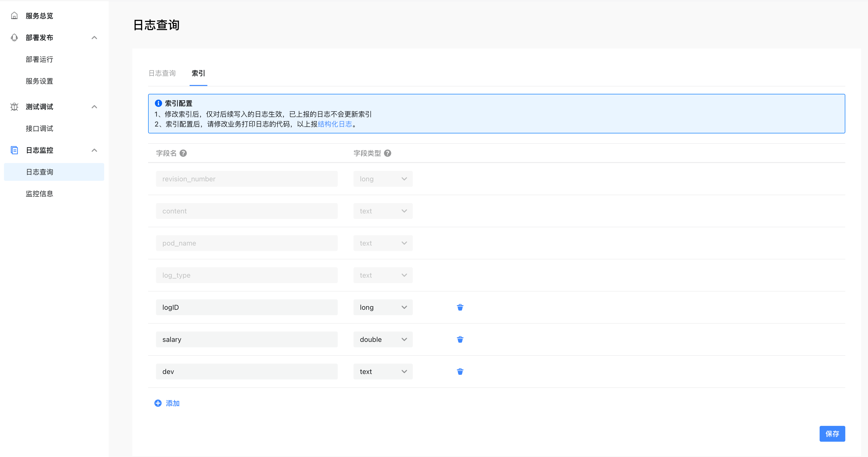Click the 字段类型 column header
This screenshot has height=457, width=868.
(367, 153)
